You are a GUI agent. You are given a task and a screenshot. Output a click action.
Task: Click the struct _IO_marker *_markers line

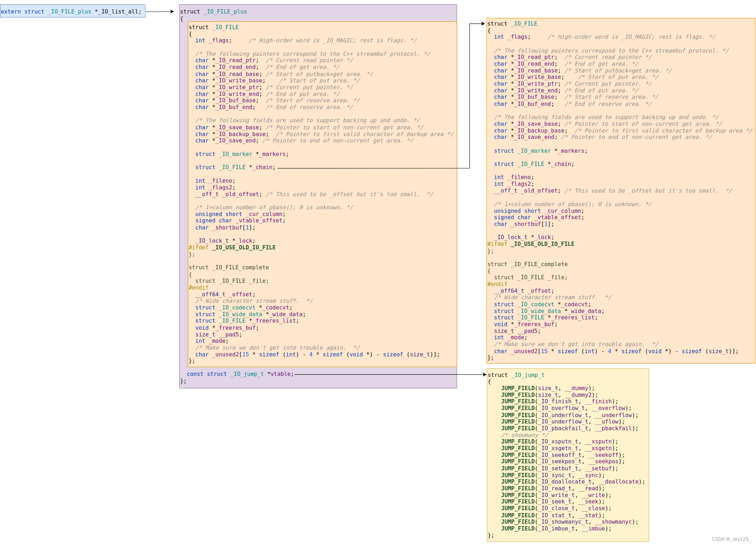(x=242, y=154)
